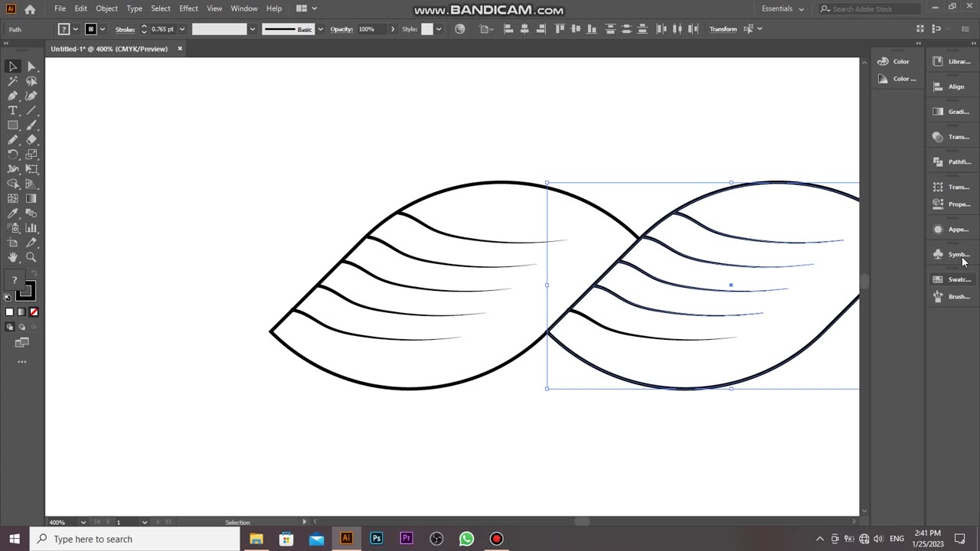The height and width of the screenshot is (551, 980).
Task: Select the Line Segment tool
Action: point(31,111)
